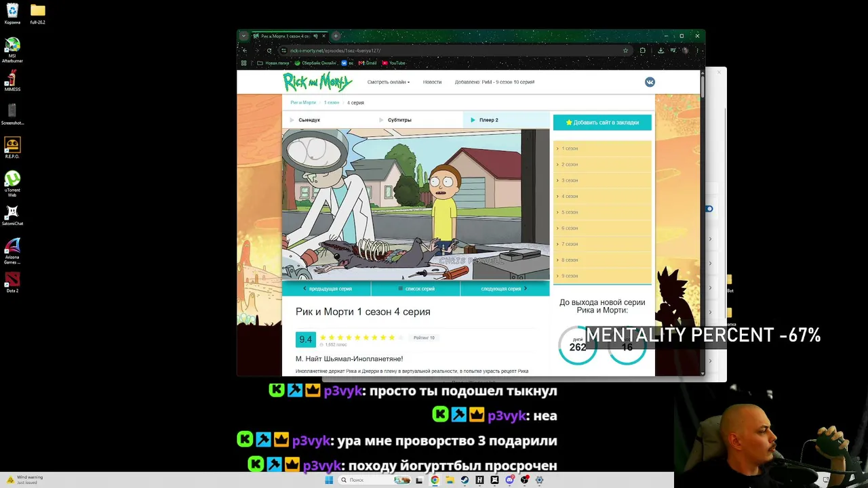This screenshot has width=868, height=488.
Task: Expand the '1 сезон' season list
Action: pyautogui.click(x=602, y=148)
